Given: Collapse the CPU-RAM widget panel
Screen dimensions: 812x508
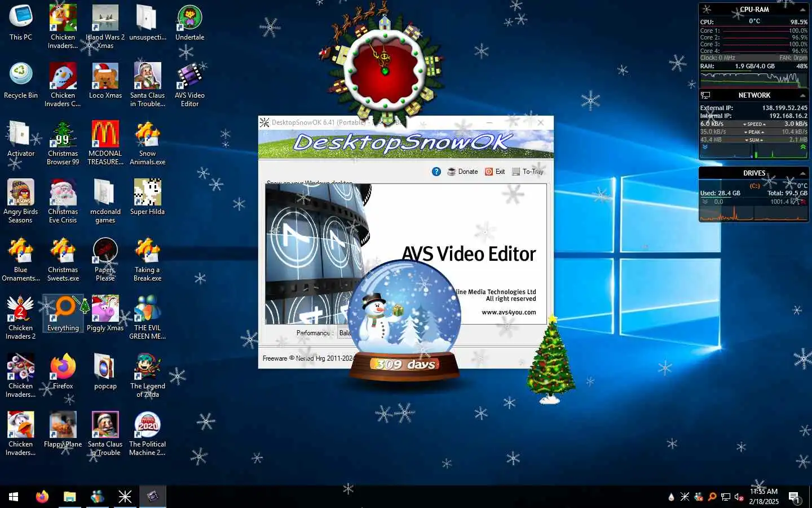Looking at the screenshot, I should click(x=802, y=10).
